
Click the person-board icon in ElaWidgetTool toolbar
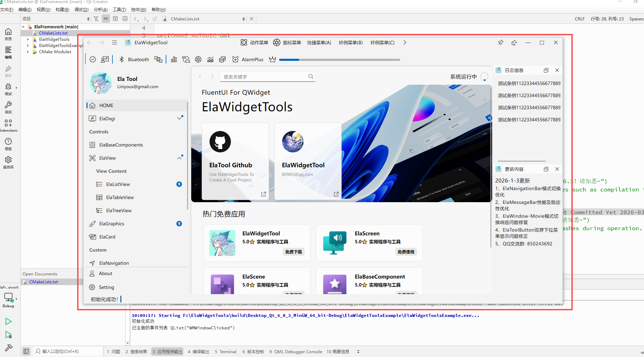(105, 59)
